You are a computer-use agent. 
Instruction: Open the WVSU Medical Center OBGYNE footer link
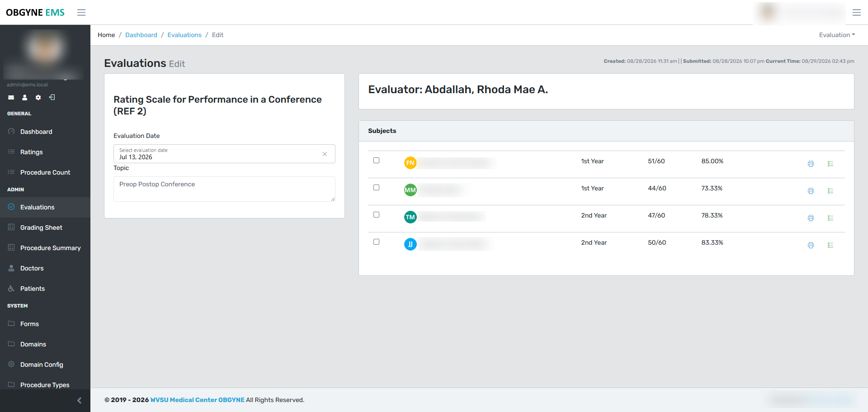197,400
